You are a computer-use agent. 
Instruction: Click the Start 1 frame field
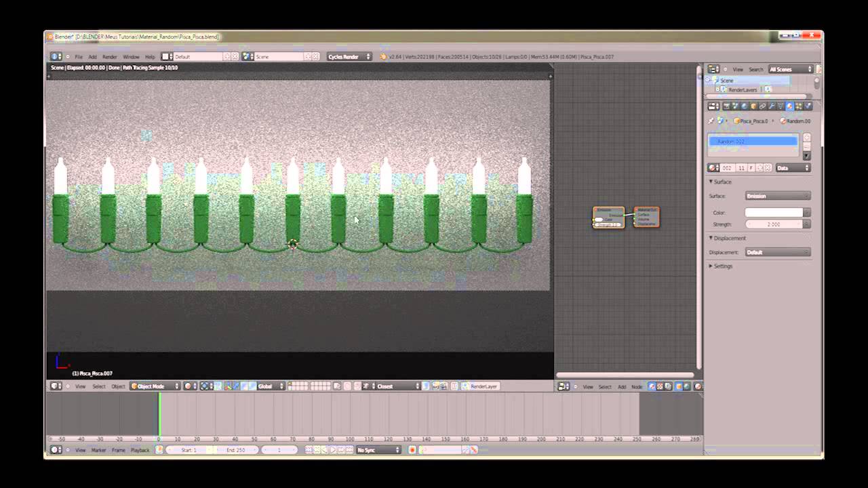tap(188, 450)
